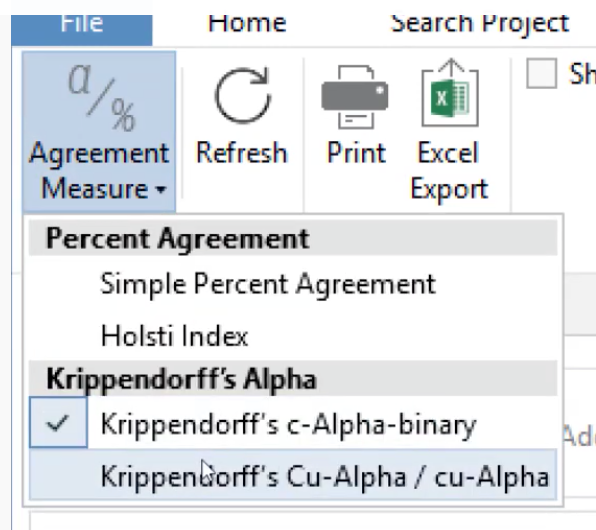Click the Print label in ribbon
Viewport: 596px width, 530px height.
tap(356, 153)
